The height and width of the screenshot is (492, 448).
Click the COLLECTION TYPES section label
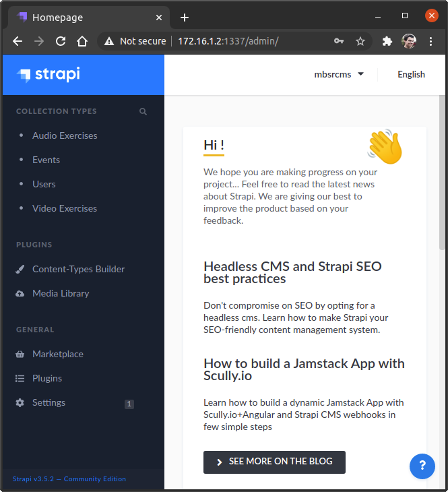pos(57,111)
